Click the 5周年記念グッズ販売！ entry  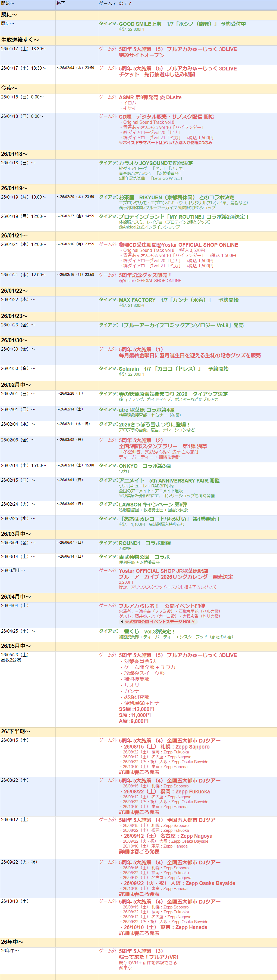[145, 275]
